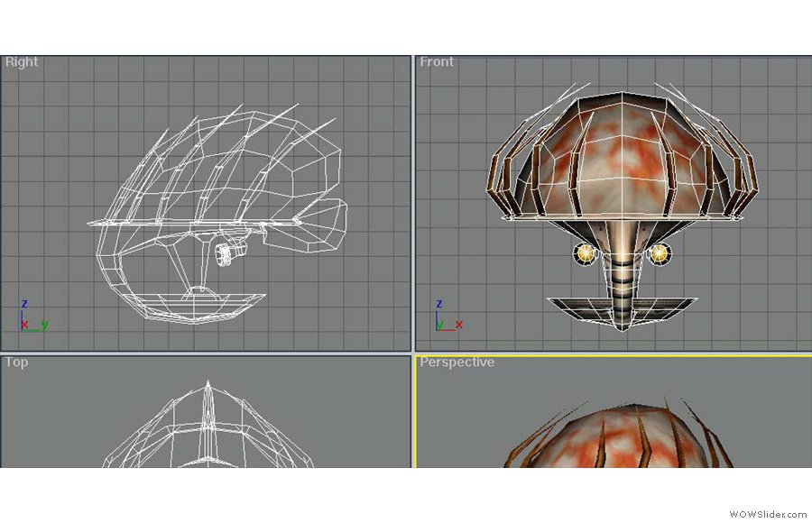Click the XYZ axis gizmo in Front viewport
The width and height of the screenshot is (812, 523).
(x=449, y=316)
